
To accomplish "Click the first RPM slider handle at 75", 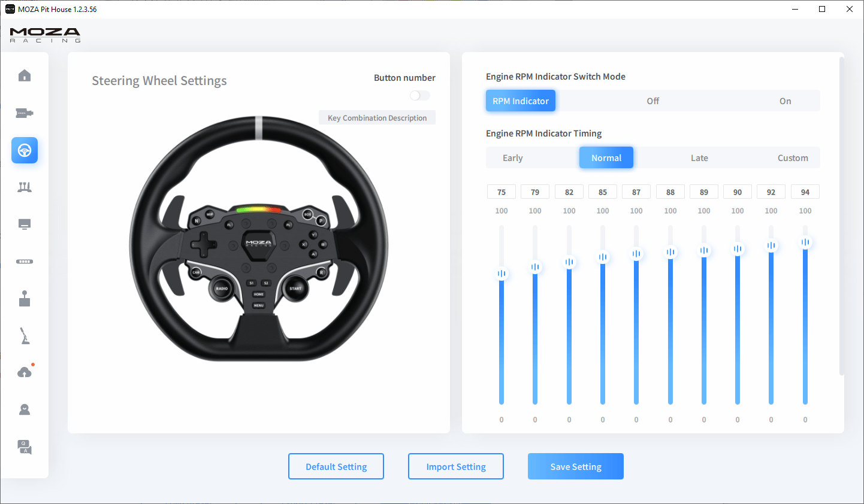I will 502,274.
